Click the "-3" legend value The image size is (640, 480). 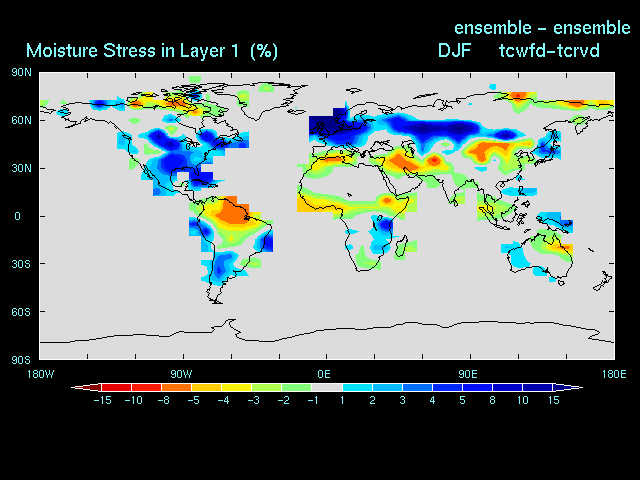click(253, 400)
